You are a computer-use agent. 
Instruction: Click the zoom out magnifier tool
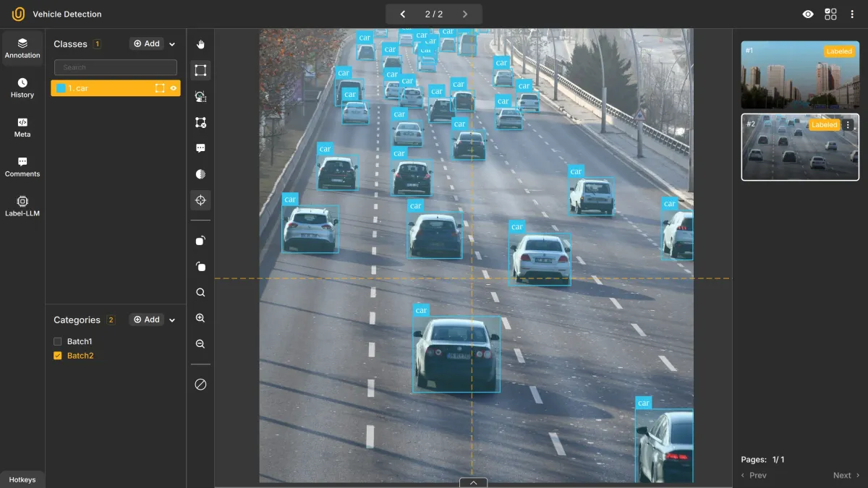point(200,344)
